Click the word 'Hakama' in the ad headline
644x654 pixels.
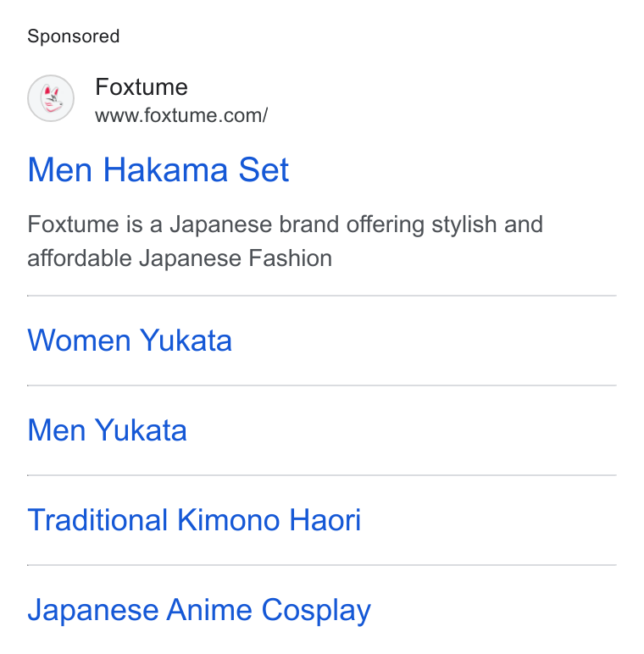[165, 169]
